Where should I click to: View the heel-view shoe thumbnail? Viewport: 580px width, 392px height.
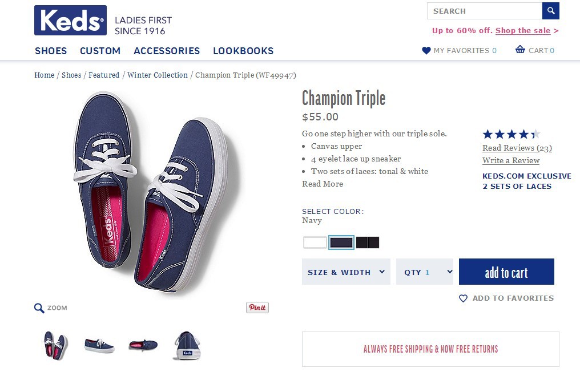[x=187, y=345]
